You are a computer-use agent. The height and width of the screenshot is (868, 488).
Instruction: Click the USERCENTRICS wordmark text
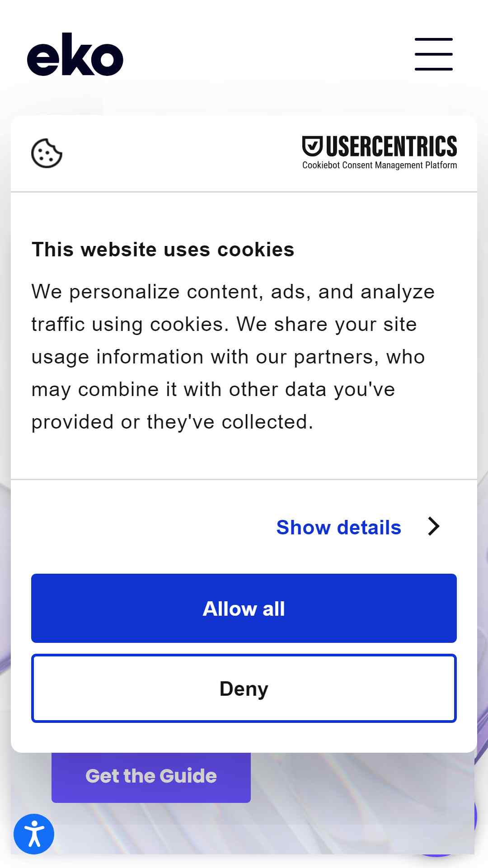coord(391,146)
